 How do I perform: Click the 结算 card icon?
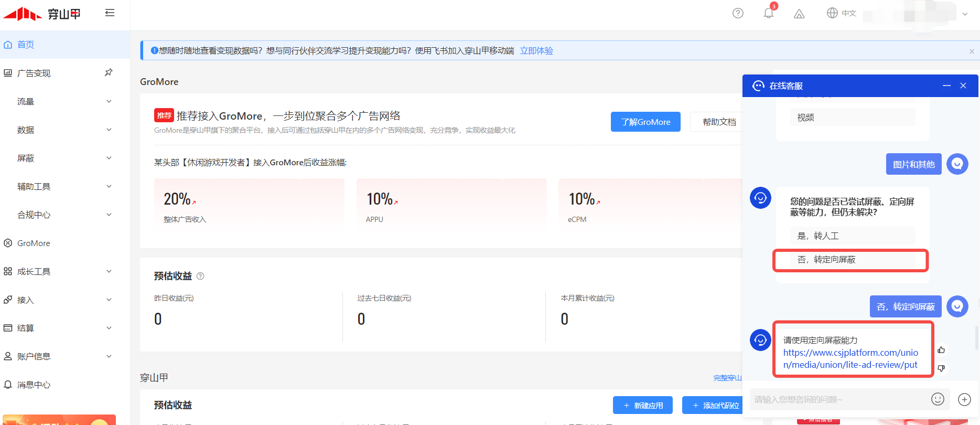pos(8,328)
